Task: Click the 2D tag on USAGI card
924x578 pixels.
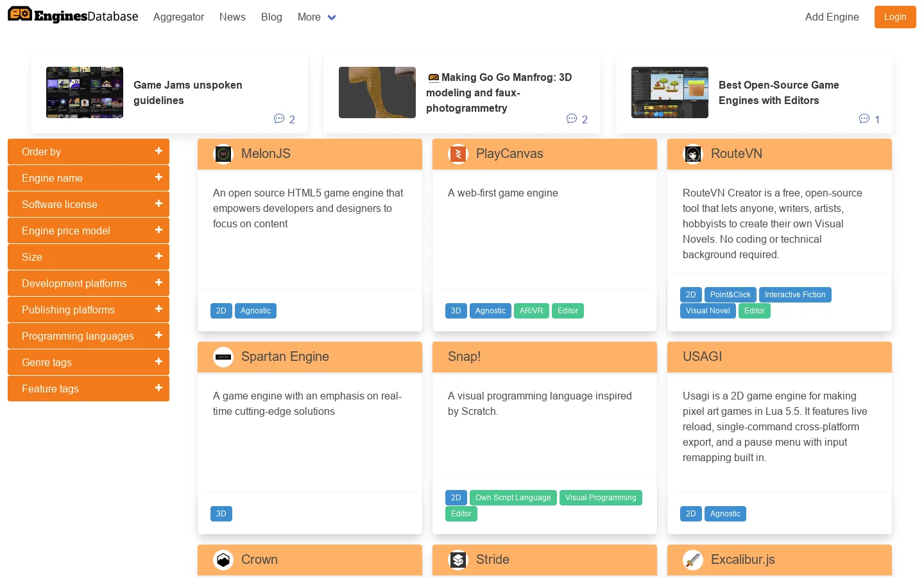Action: tap(691, 514)
